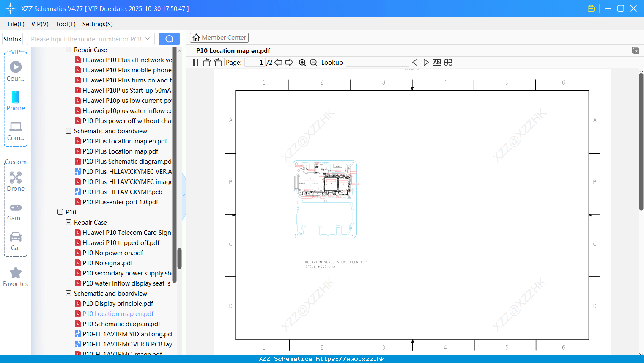
Task: Open the Member Center
Action: (x=219, y=38)
